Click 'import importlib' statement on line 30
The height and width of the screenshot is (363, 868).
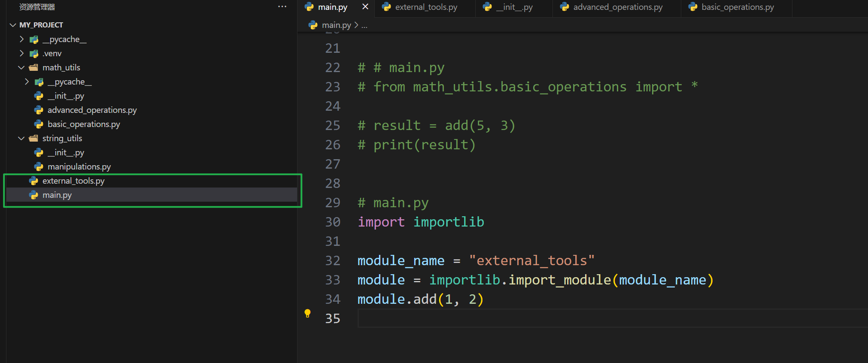tap(421, 222)
